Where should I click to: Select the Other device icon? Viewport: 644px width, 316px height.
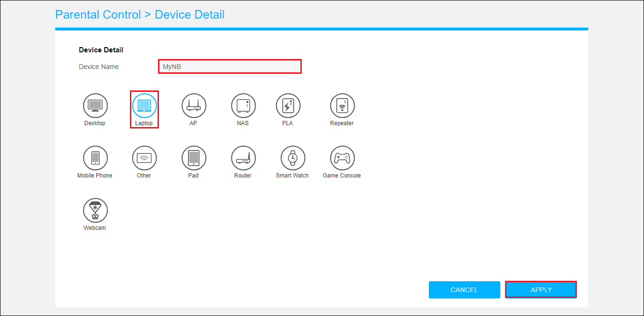point(144,158)
